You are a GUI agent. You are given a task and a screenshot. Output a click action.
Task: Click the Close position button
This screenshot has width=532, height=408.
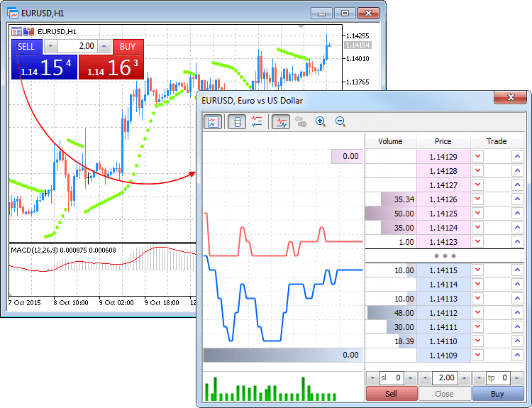coord(445,394)
